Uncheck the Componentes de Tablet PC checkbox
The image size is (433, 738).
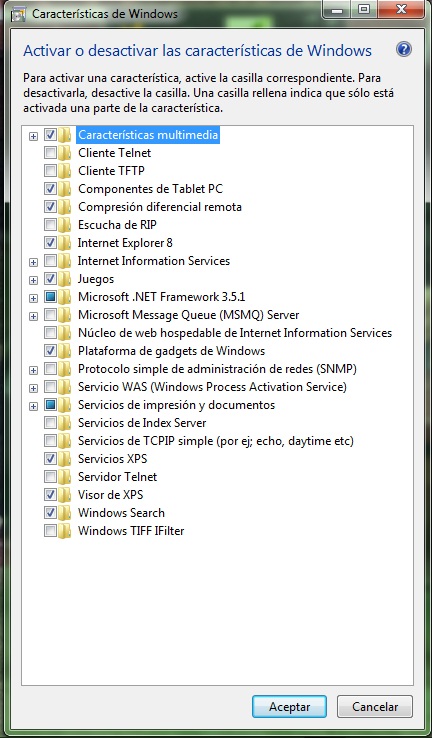(x=50, y=189)
